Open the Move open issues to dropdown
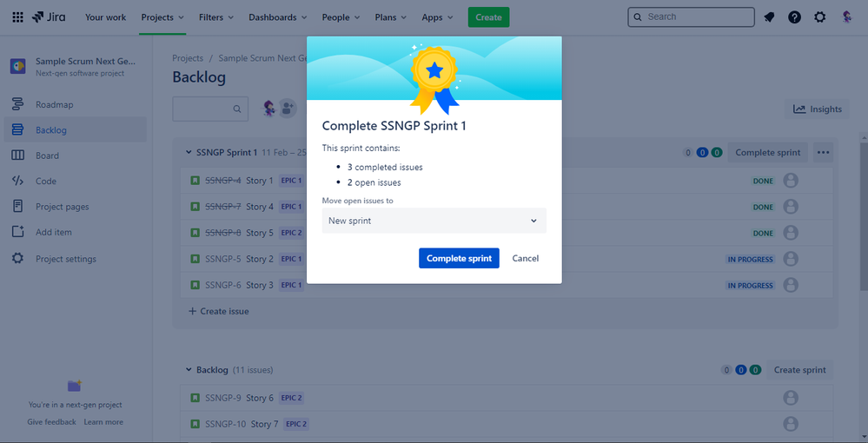Viewport: 868px width, 443px height. tap(434, 221)
